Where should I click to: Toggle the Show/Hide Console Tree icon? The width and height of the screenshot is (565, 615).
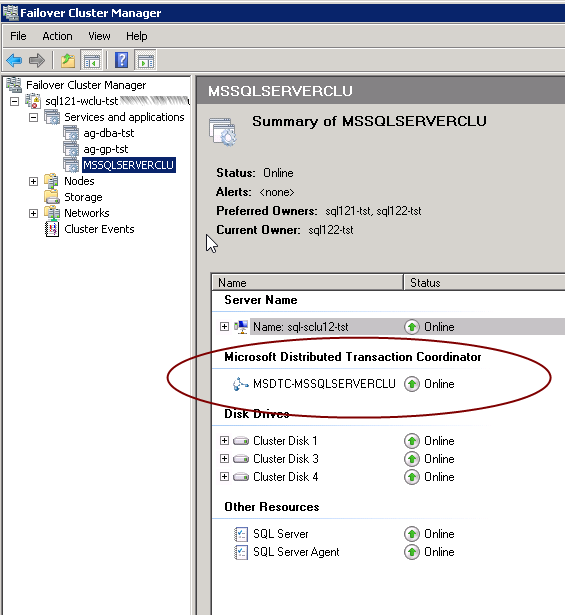[x=91, y=61]
